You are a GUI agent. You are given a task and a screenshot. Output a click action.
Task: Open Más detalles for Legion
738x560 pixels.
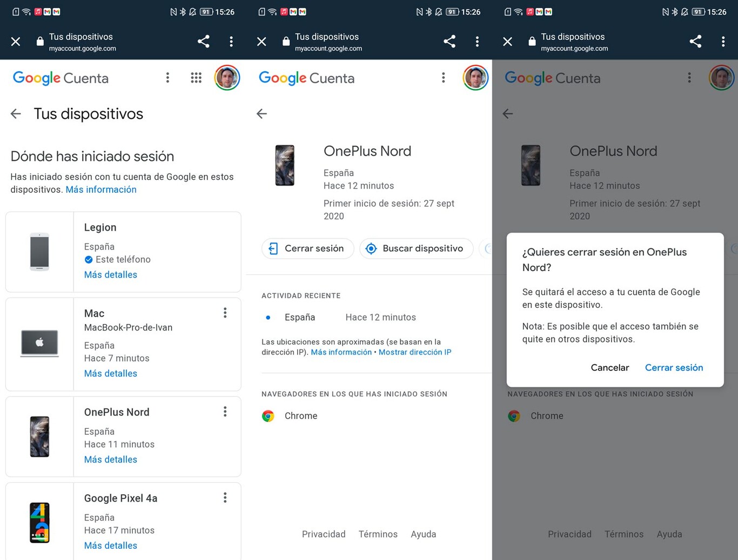pyautogui.click(x=111, y=274)
